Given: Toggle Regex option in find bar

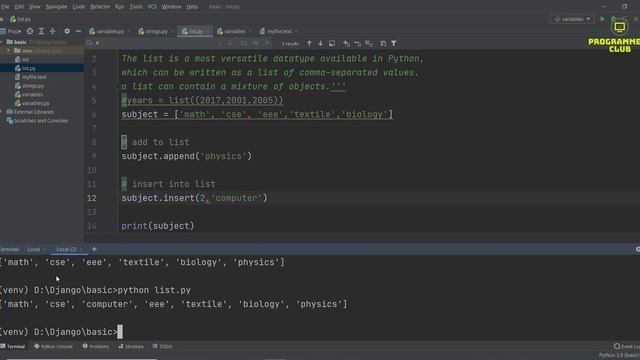Looking at the screenshot, I should coord(267,43).
